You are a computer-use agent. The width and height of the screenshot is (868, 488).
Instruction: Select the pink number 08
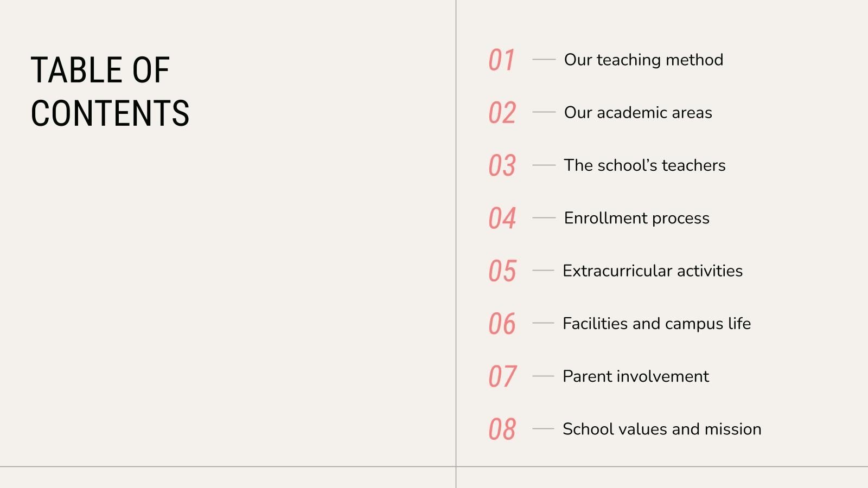(502, 429)
